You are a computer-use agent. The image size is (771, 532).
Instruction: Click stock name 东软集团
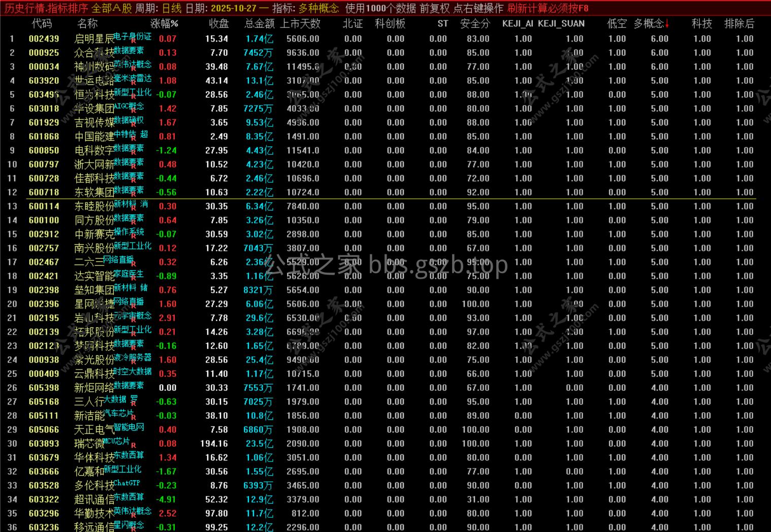(94, 193)
